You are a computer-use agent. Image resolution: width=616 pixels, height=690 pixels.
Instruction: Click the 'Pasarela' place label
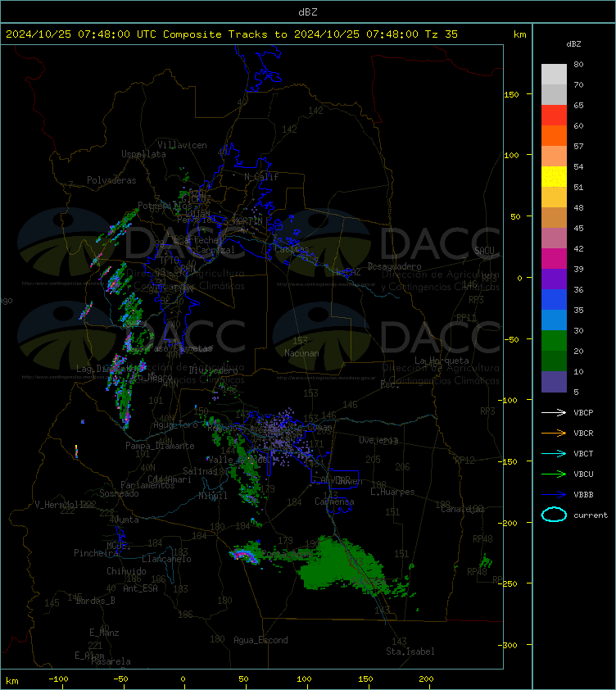[x=111, y=661]
